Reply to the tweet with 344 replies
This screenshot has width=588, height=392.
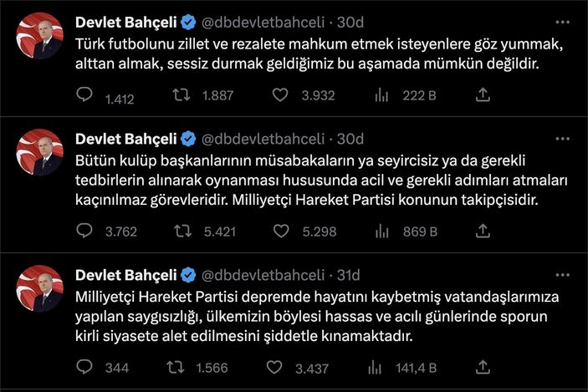84,367
